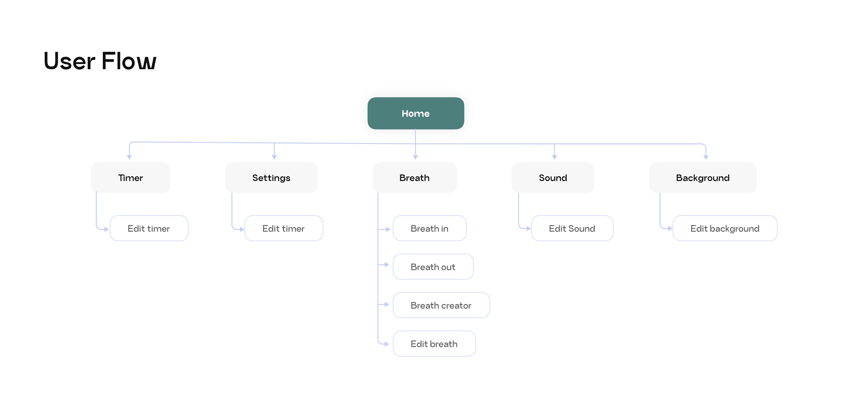Select the Sound box
The width and height of the screenshot is (868, 409).
tap(553, 178)
